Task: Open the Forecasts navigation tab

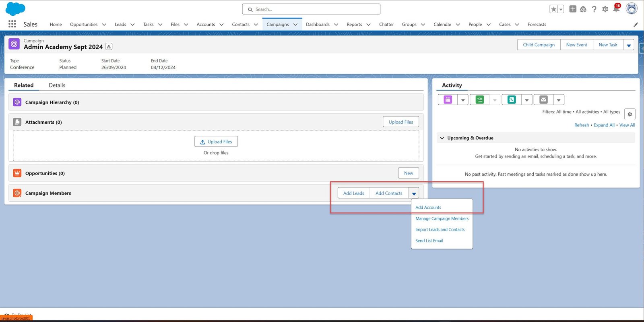Action: 537,25
